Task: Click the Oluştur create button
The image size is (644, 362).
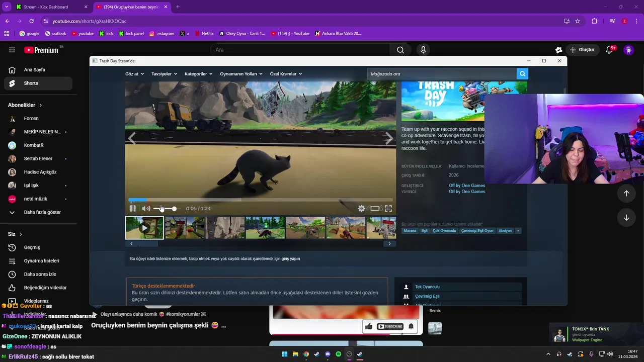Action: (x=582, y=50)
